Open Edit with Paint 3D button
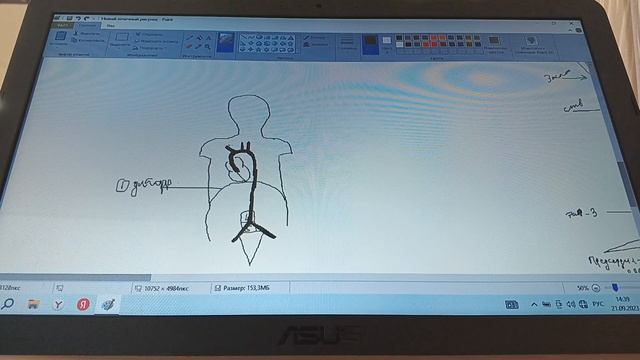 pyautogui.click(x=533, y=44)
